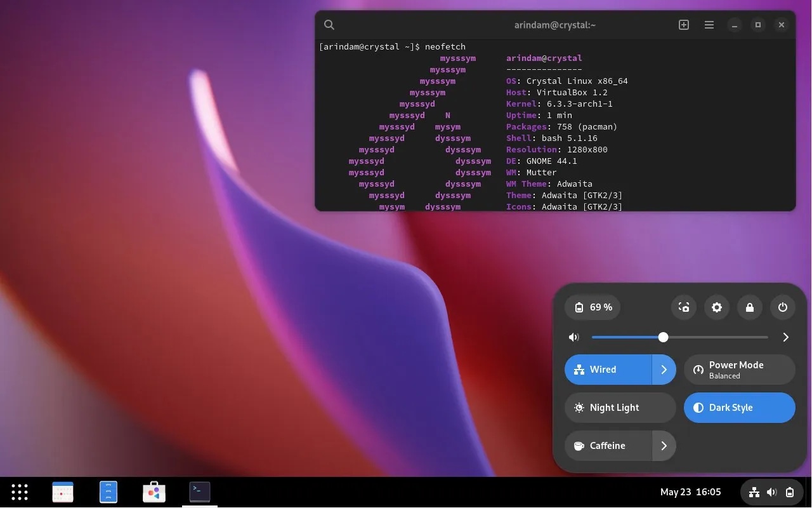Image resolution: width=812 pixels, height=508 pixels.
Task: Launch the GNOME Software store from the dock
Action: tap(154, 491)
